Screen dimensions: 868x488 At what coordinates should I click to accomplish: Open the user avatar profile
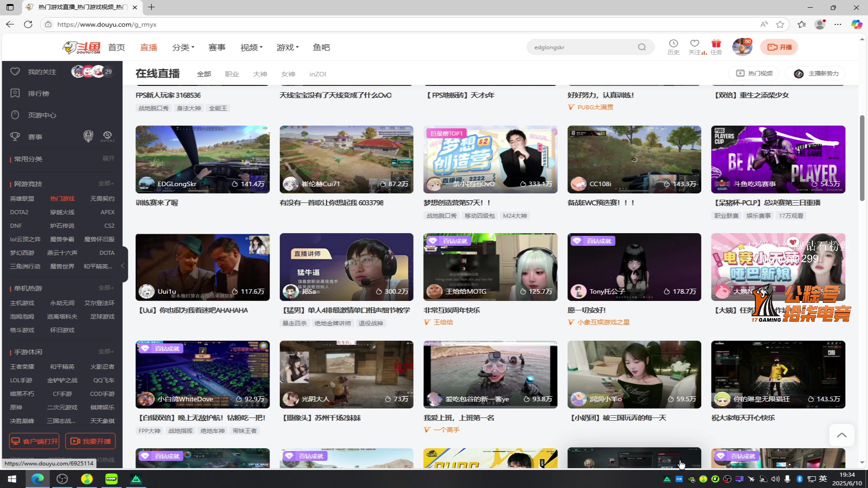coord(742,47)
